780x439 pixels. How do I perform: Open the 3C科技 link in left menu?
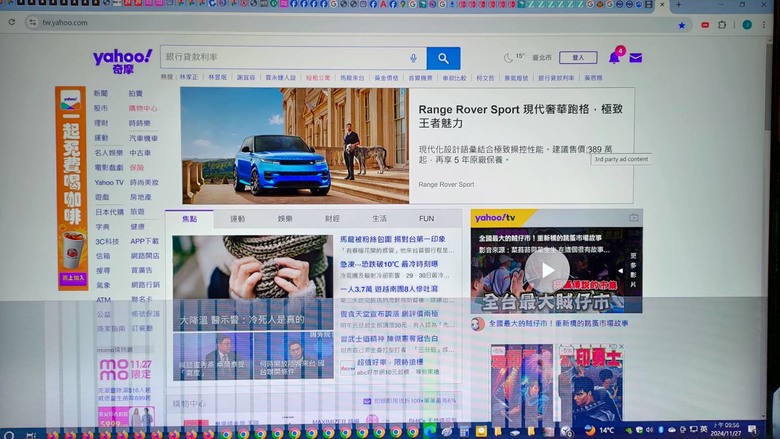(107, 241)
